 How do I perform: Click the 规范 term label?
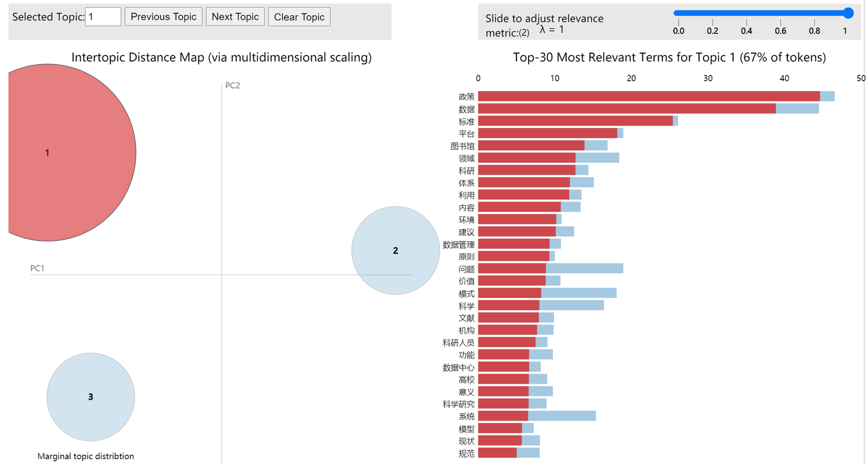pyautogui.click(x=467, y=453)
